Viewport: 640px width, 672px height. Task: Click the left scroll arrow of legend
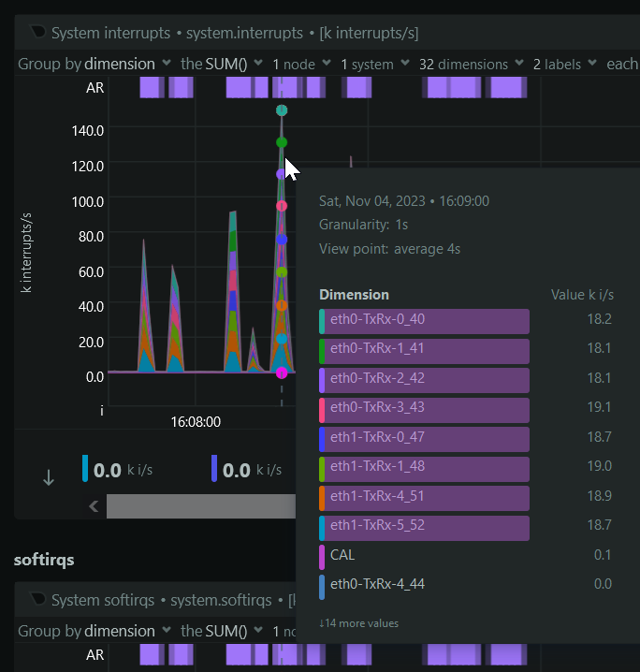point(94,506)
